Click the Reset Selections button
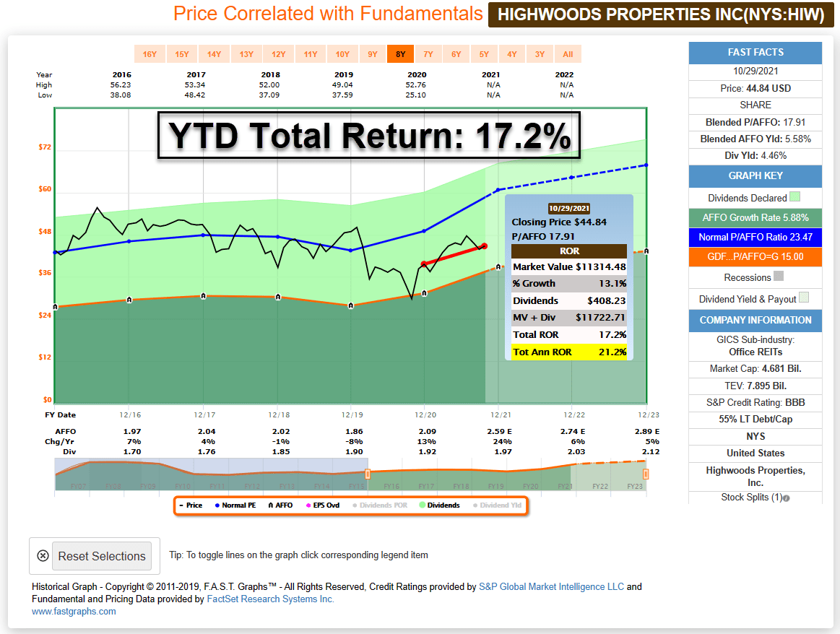 coord(102,556)
